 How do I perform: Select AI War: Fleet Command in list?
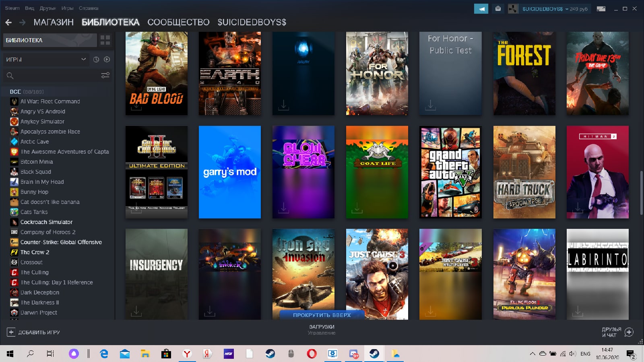[x=50, y=101]
